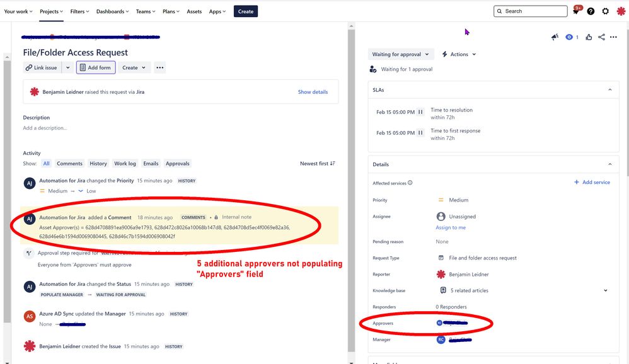Open the Projects menu
This screenshot has width=629, height=364.
pos(51,11)
